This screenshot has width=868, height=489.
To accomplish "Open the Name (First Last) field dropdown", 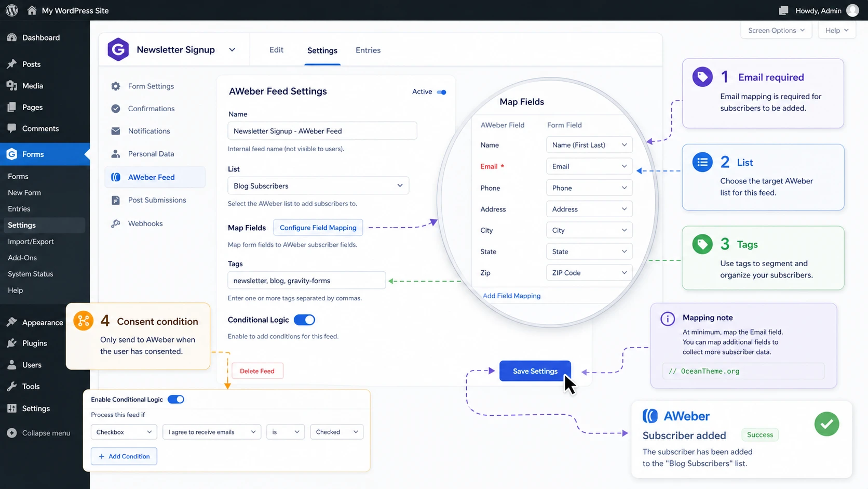I will tap(589, 145).
